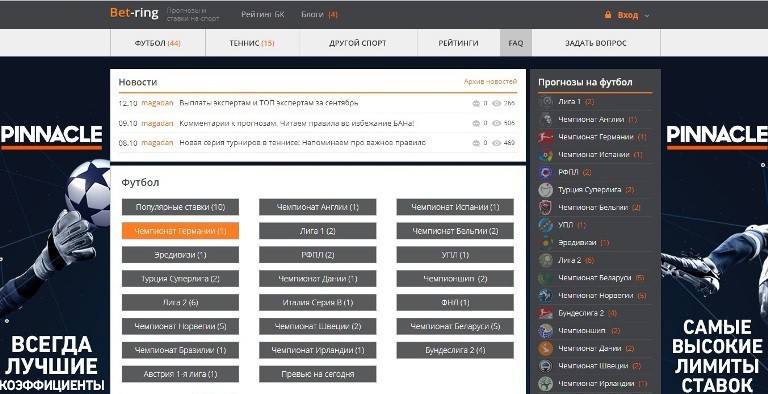Open Чемпионат Швеции sidebar forecast link

pos(593,366)
